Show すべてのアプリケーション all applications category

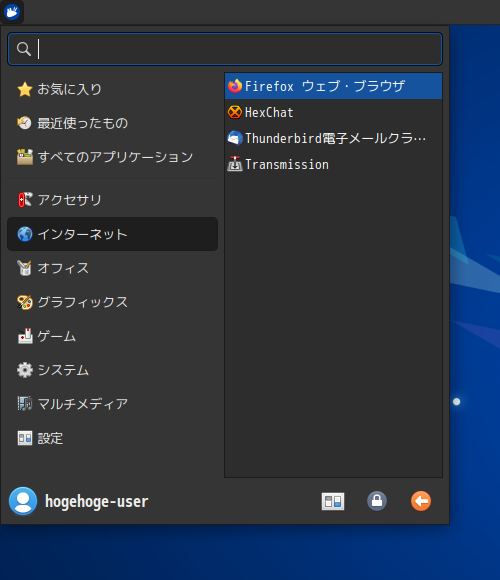112,157
